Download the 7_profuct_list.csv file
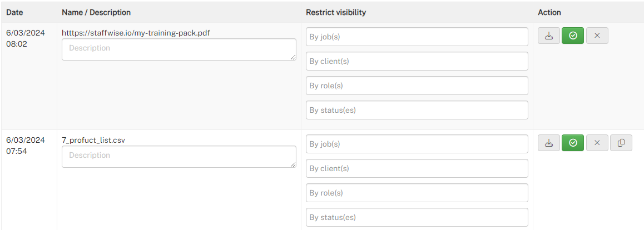The width and height of the screenshot is (644, 230). tap(549, 143)
